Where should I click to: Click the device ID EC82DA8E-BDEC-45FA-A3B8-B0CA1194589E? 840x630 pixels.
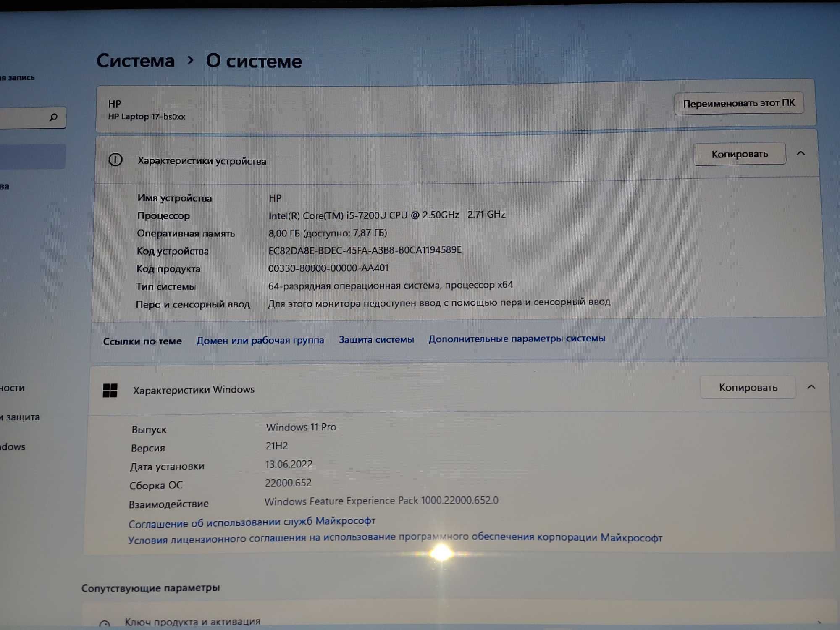pos(365,250)
